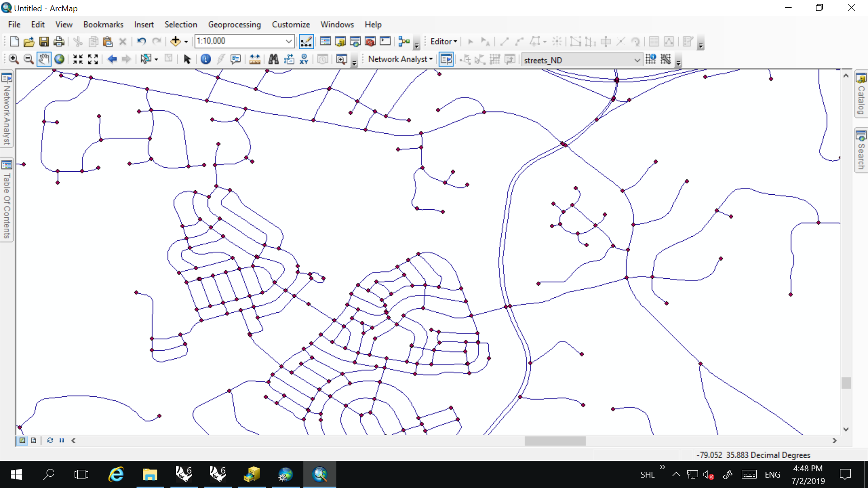Viewport: 868px width, 488px height.
Task: Open the Windows menu
Action: point(337,24)
